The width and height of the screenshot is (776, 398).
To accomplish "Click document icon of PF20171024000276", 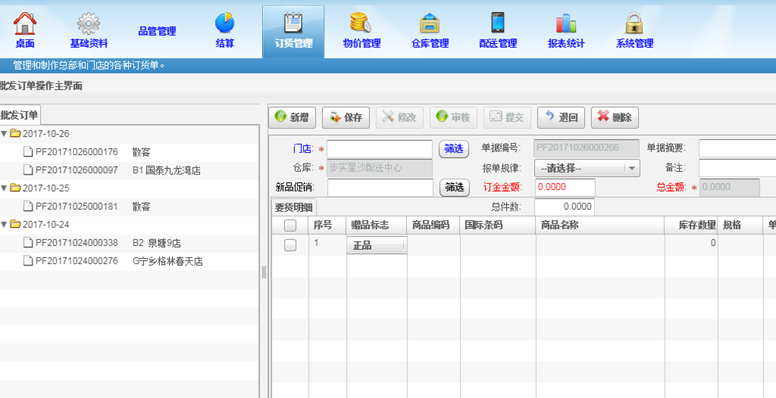I will [x=28, y=260].
